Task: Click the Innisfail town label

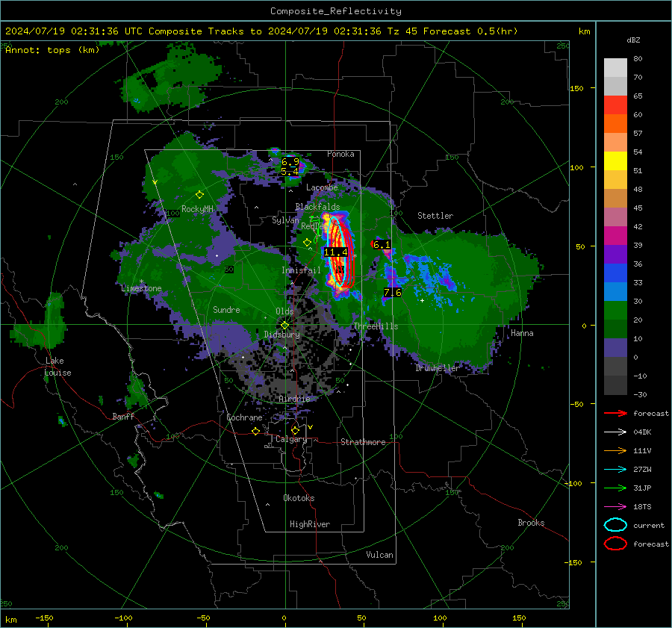Action: click(x=301, y=270)
